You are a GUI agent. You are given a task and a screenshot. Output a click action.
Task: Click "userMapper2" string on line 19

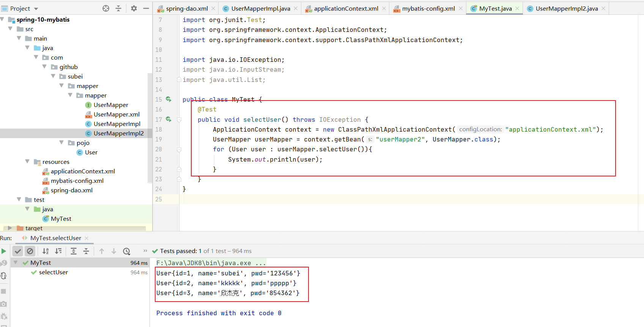click(400, 139)
